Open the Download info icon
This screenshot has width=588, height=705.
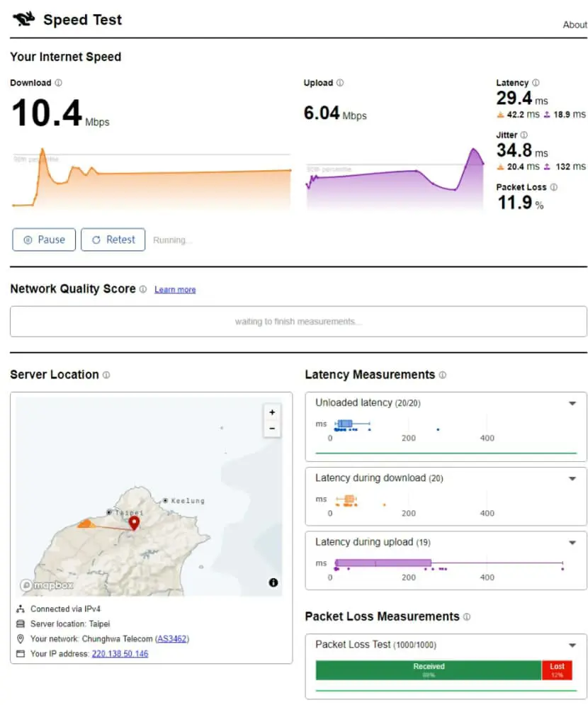coord(58,83)
